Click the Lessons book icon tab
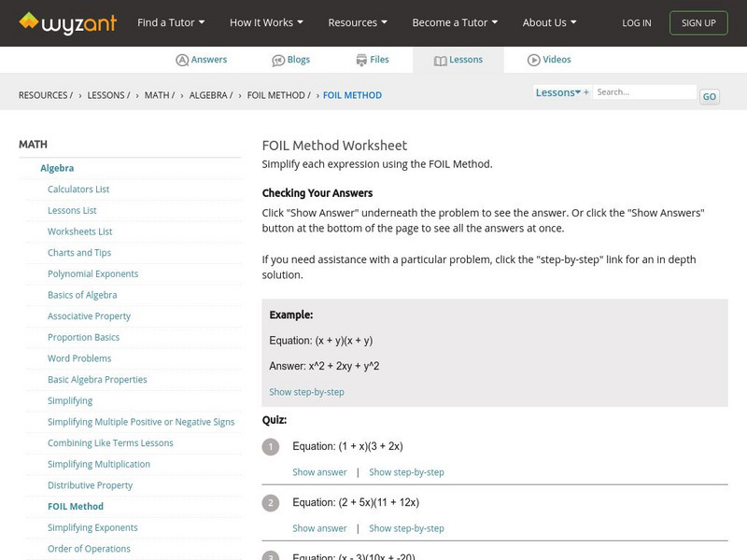747x560 pixels. click(x=441, y=60)
